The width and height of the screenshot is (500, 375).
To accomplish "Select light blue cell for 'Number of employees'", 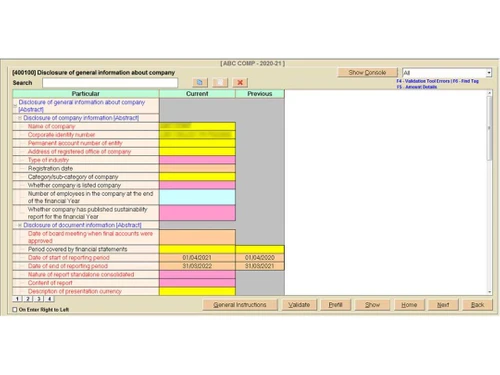I will click(197, 197).
